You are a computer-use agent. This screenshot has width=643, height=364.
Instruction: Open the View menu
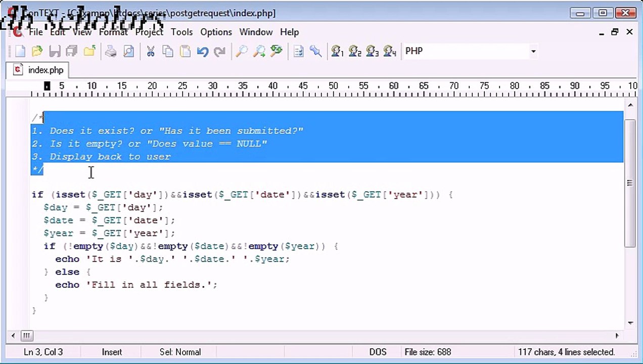pos(82,32)
